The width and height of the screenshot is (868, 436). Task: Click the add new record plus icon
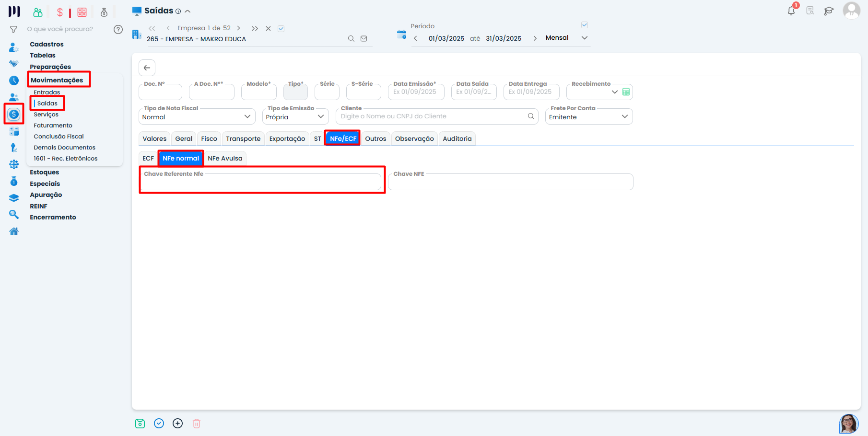click(177, 424)
